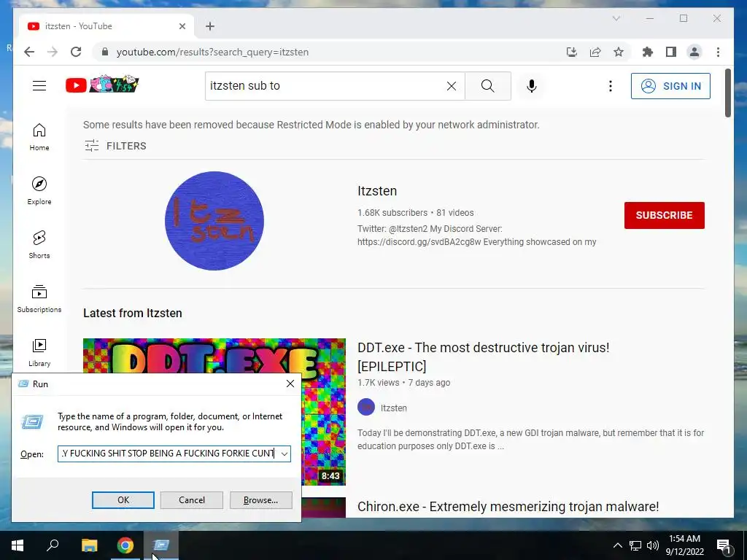Screen dimensions: 747x560
Task: Share this page using the share icon
Action: click(x=595, y=52)
